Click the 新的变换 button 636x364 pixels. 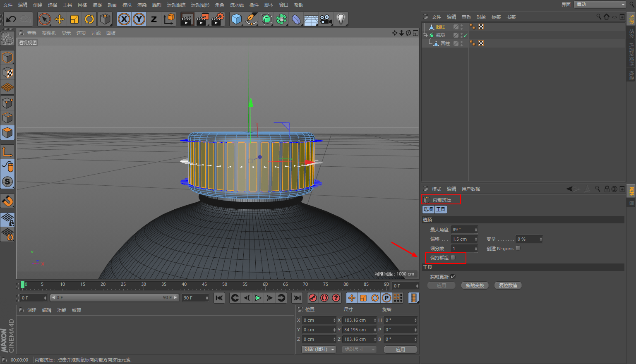click(475, 285)
